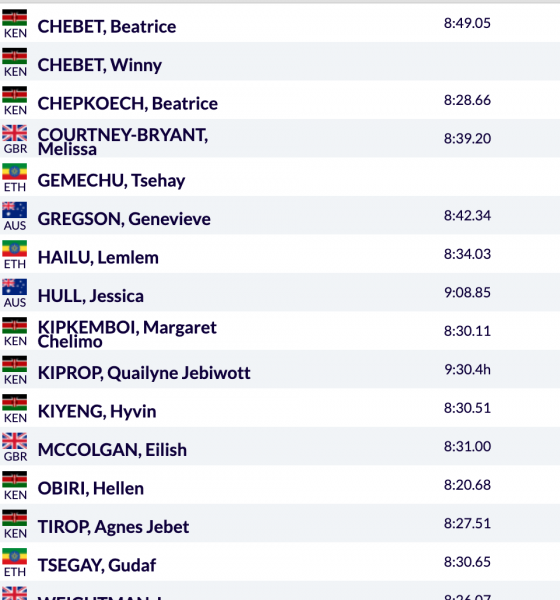Click the 9:30.4h time for KIPROP
The height and width of the screenshot is (600, 560).
(x=467, y=369)
